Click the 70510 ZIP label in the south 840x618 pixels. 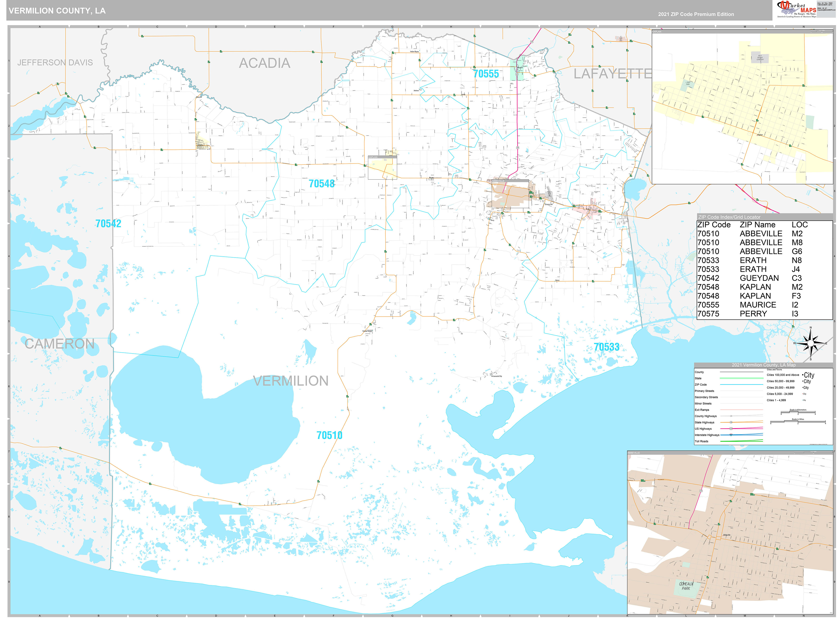coord(329,435)
